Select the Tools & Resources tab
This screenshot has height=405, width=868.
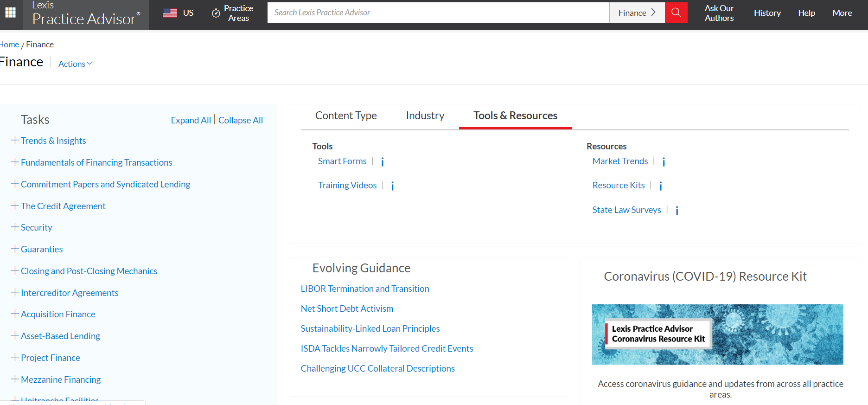(x=515, y=116)
